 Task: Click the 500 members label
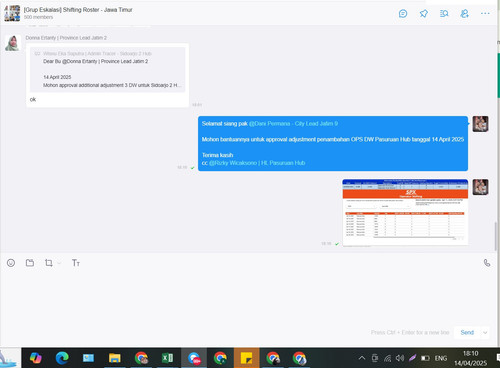click(38, 17)
